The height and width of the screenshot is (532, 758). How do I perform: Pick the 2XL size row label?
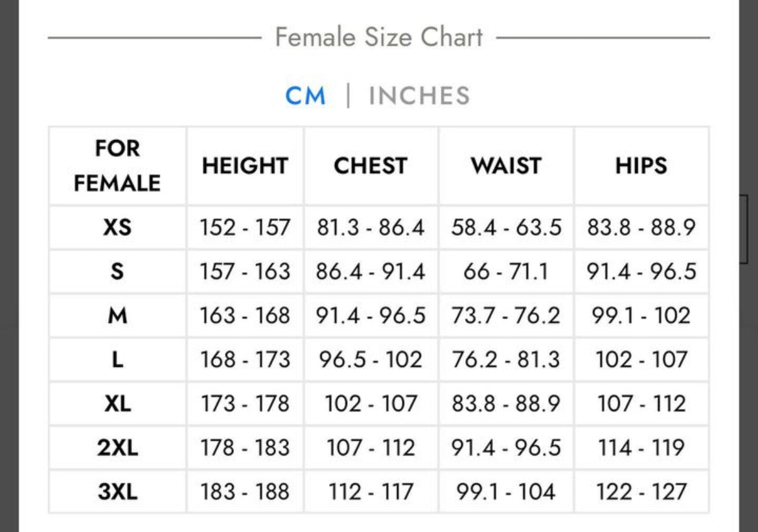[117, 448]
